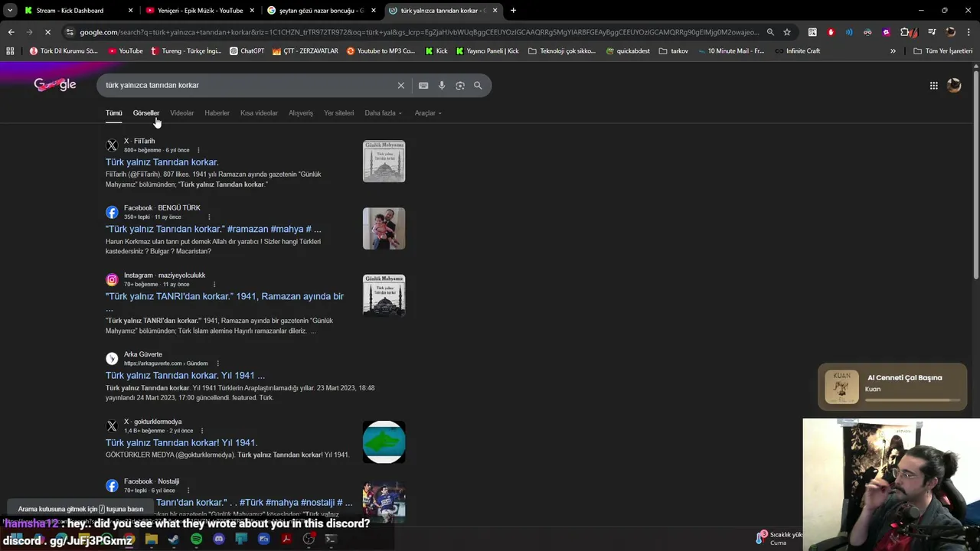The width and height of the screenshot is (980, 551).
Task: Open the tab search dropdown arrow
Action: pyautogui.click(x=10, y=11)
